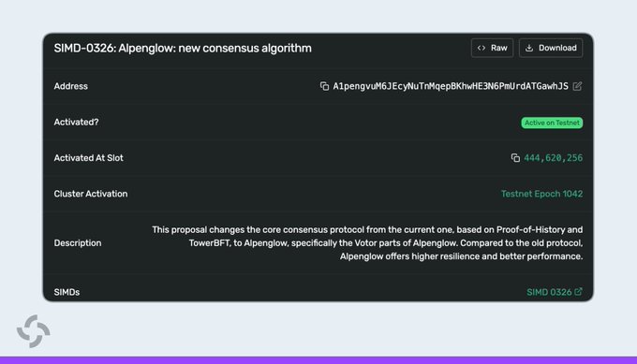
Task: Click the SIMDs row label
Action: [x=67, y=292]
